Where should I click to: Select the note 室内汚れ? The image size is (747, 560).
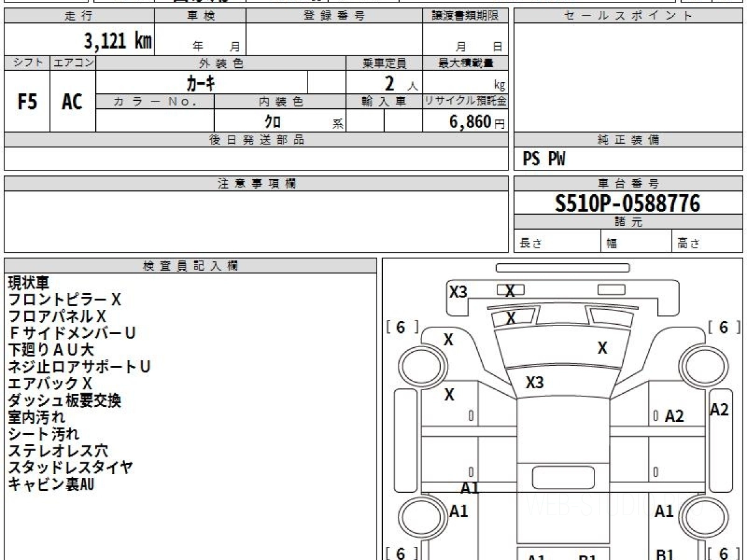36,418
